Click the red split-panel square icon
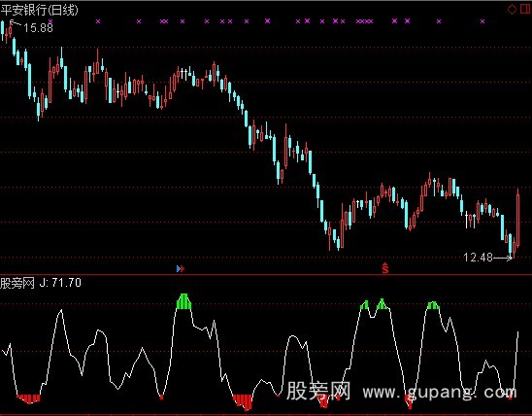The width and height of the screenshot is (532, 416). (525, 9)
